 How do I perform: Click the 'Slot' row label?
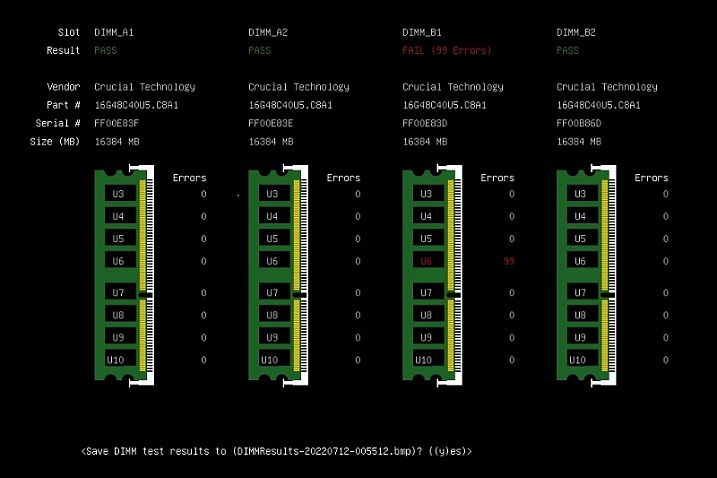tap(69, 32)
